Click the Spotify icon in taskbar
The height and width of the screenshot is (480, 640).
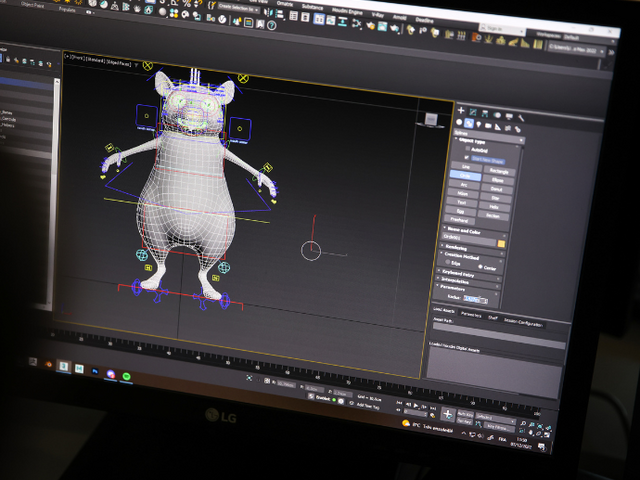point(127,375)
